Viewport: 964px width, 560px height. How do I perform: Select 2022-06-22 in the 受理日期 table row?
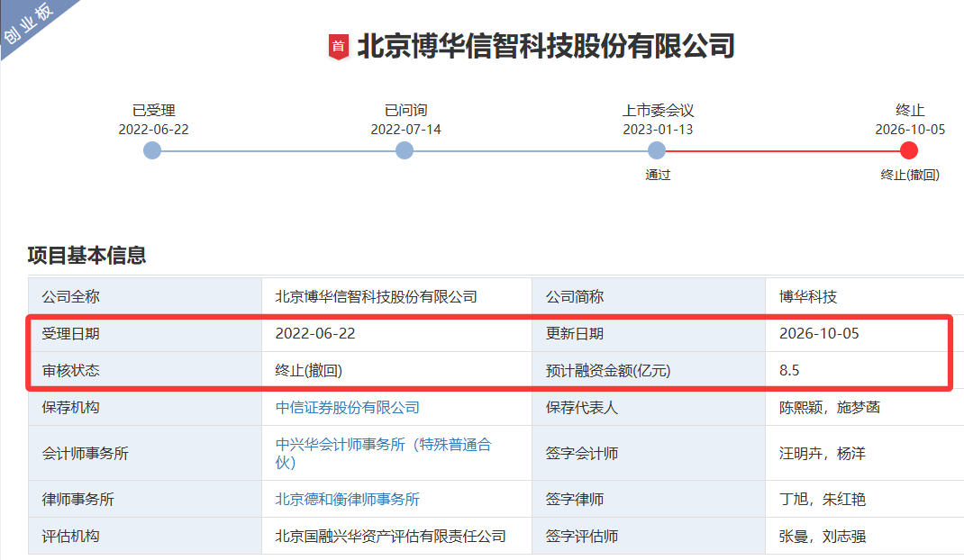(315, 334)
